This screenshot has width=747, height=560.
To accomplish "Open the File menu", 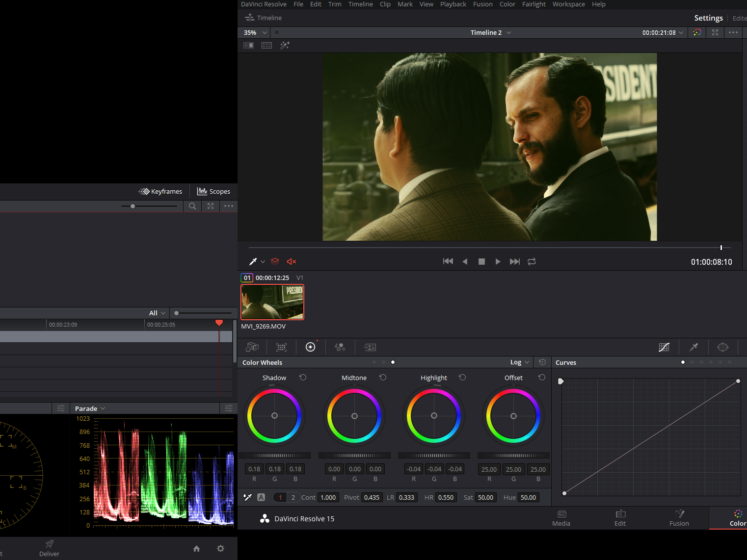I will (298, 4).
